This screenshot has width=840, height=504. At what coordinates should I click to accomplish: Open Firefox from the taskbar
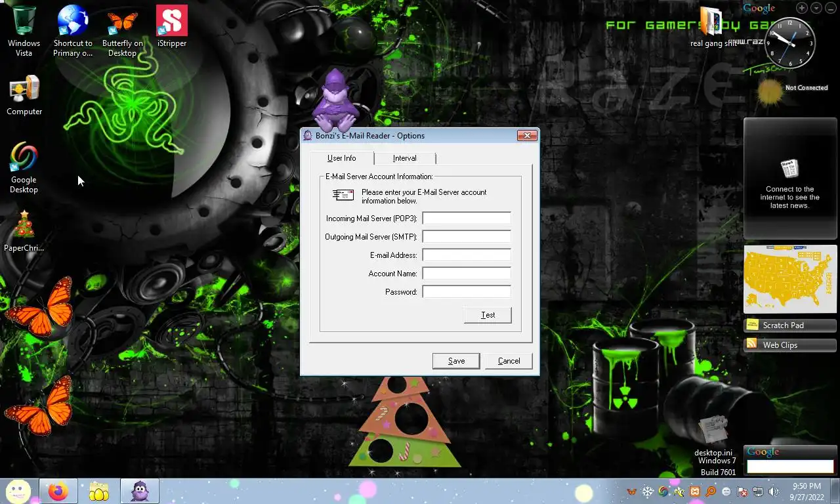[x=58, y=491]
